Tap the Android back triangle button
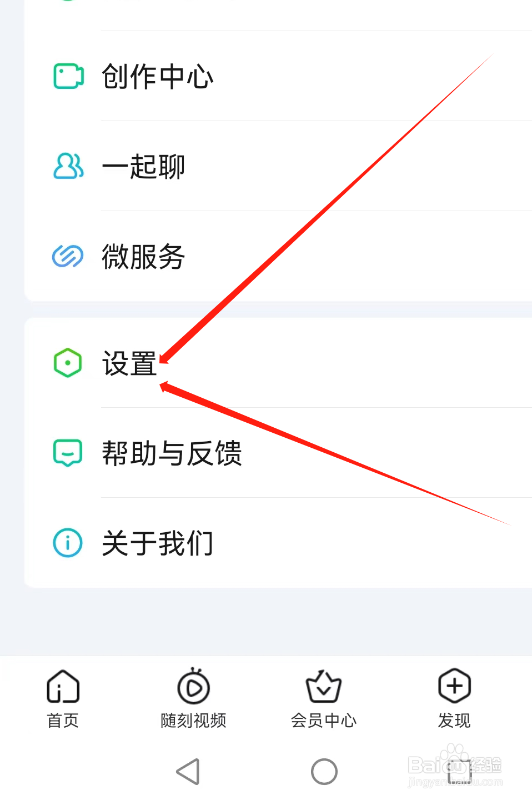This screenshot has height=800, width=532. (188, 772)
